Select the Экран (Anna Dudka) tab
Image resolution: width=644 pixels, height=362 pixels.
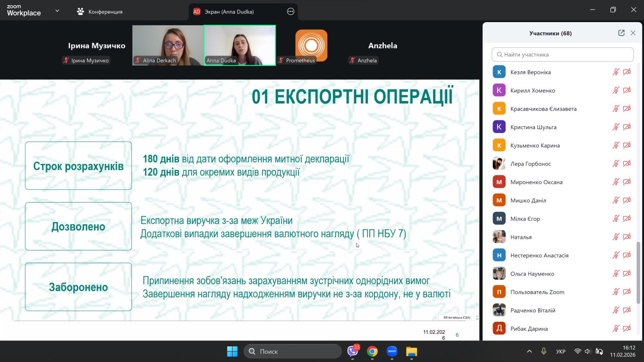pos(229,12)
